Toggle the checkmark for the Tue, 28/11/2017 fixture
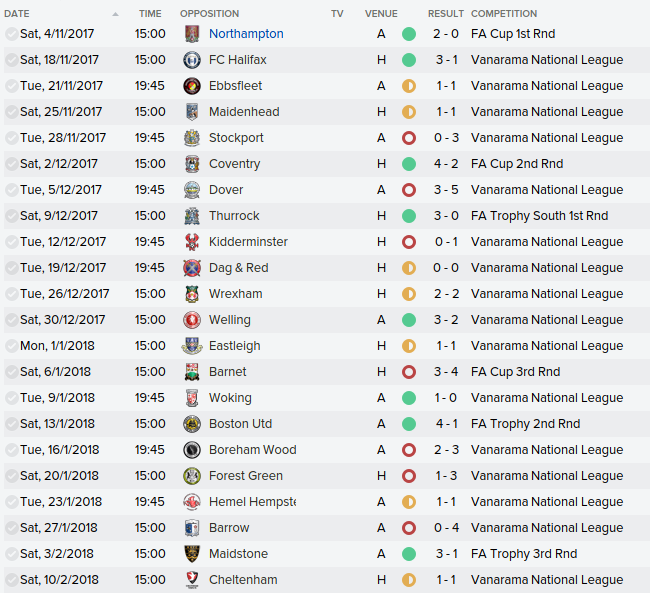 click(12, 138)
